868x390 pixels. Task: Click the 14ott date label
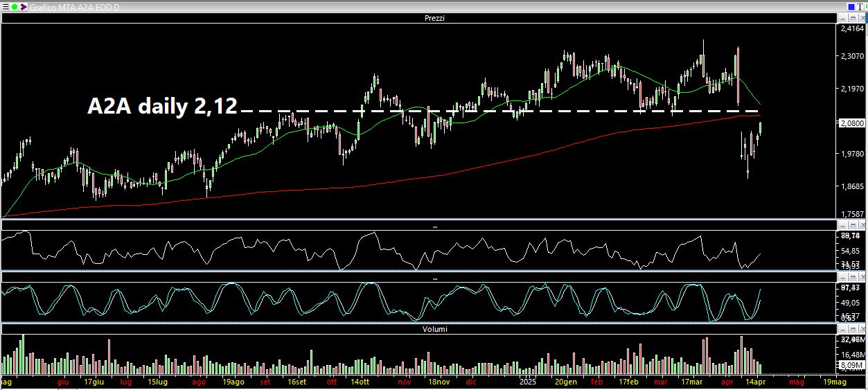360,382
